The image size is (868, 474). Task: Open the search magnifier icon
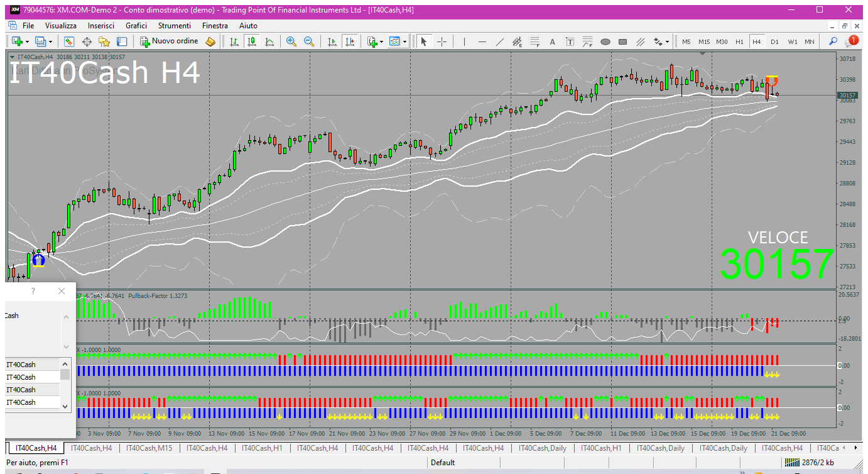[833, 41]
